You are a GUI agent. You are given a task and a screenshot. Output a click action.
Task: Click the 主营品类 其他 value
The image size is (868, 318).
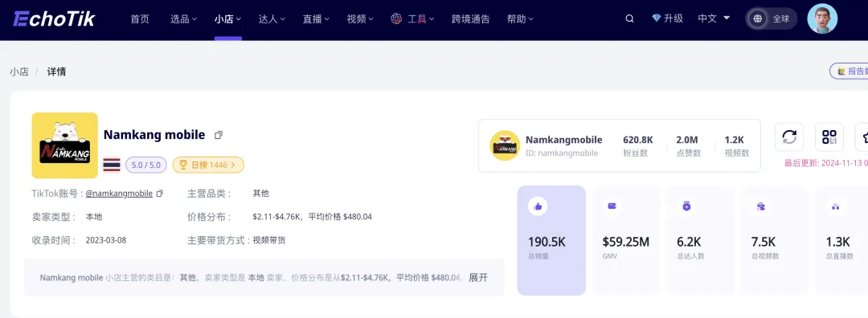[x=260, y=194]
